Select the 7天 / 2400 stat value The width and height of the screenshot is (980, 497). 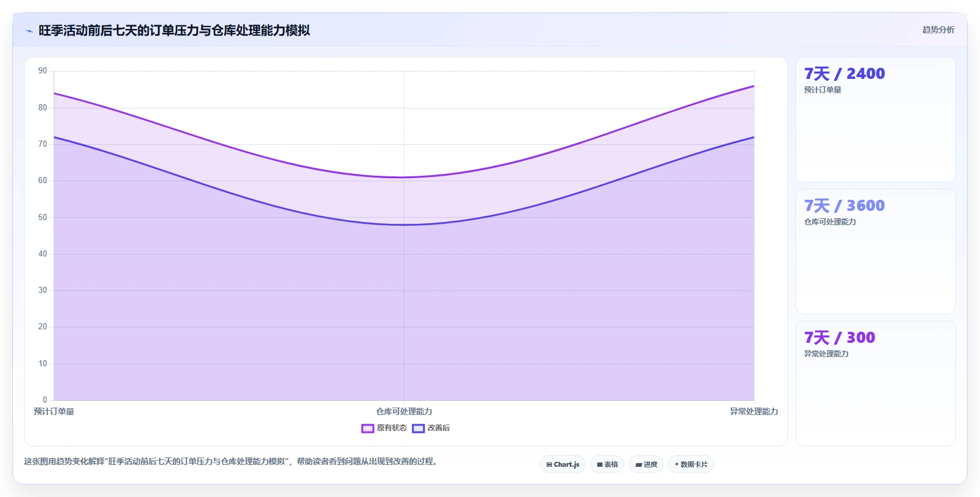coord(844,74)
